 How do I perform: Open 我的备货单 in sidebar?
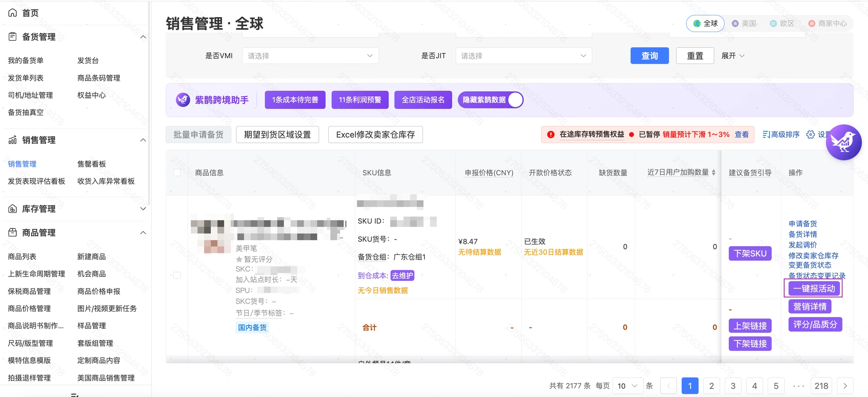click(x=26, y=61)
